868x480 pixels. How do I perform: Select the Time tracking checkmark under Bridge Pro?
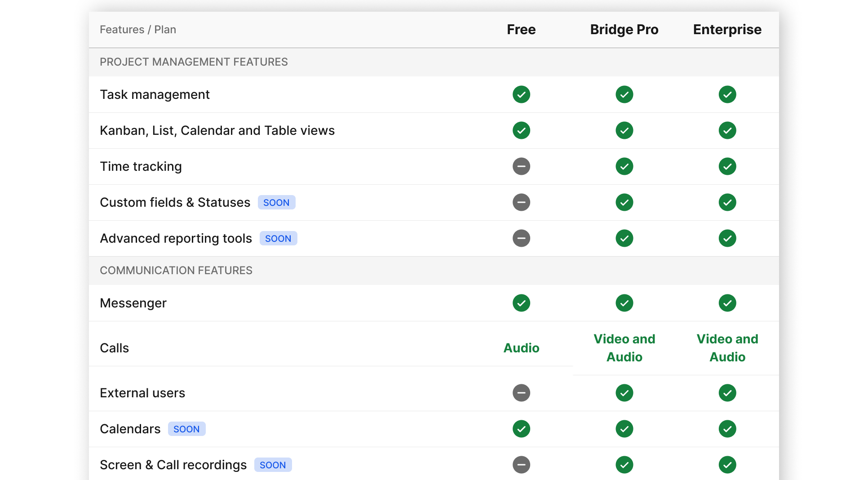tap(624, 166)
